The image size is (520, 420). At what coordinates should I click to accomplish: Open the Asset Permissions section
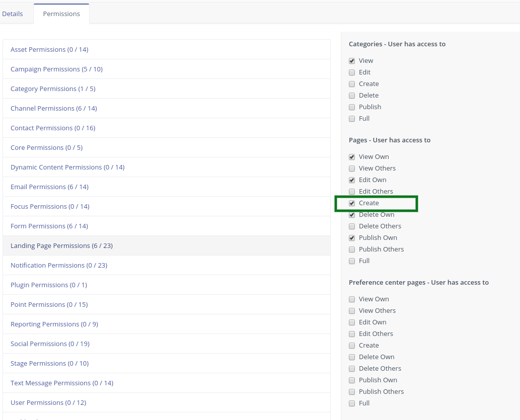point(49,49)
